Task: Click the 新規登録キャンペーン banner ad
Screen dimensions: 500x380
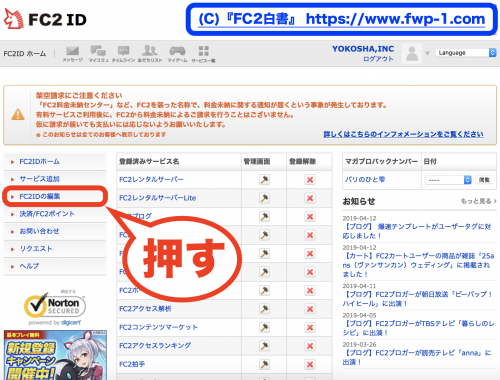Action: pos(55,355)
